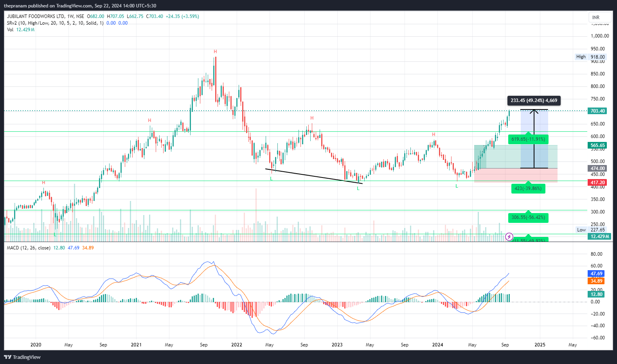The image size is (617, 364).
Task: Click the 703.40 current price label
Action: pos(597,111)
